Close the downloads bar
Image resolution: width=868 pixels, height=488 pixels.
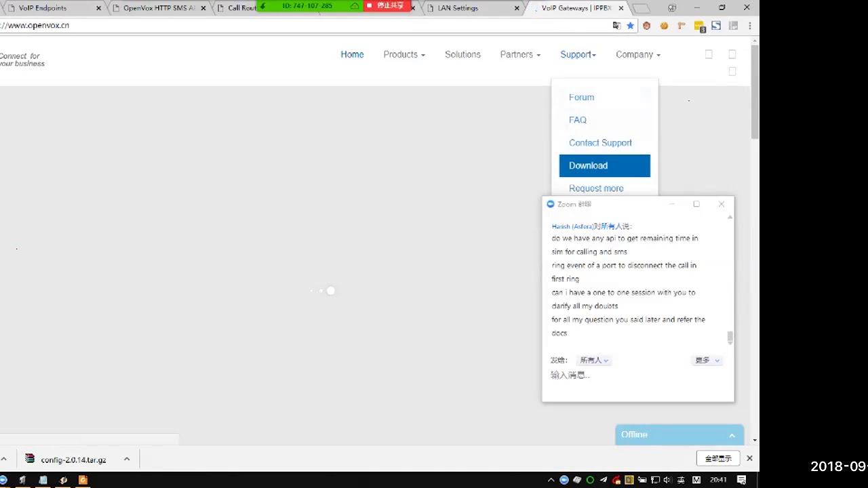(x=749, y=459)
